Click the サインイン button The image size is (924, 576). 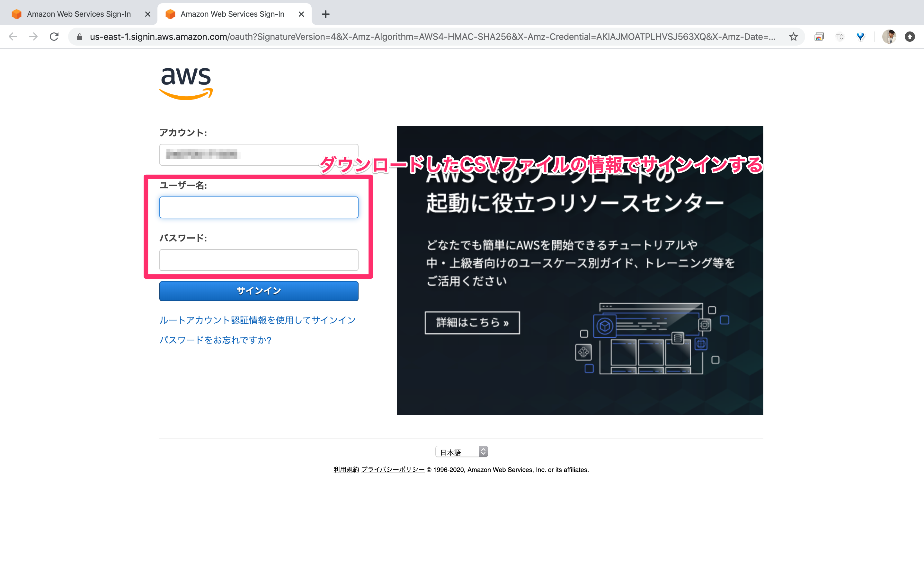click(258, 291)
